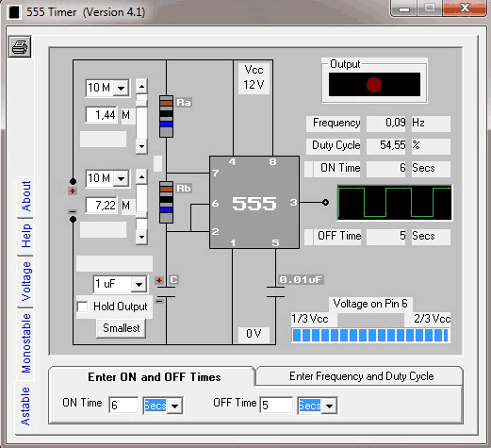Viewport: 491px width, 448px height.
Task: Click the square wave output display
Action: coord(395,203)
